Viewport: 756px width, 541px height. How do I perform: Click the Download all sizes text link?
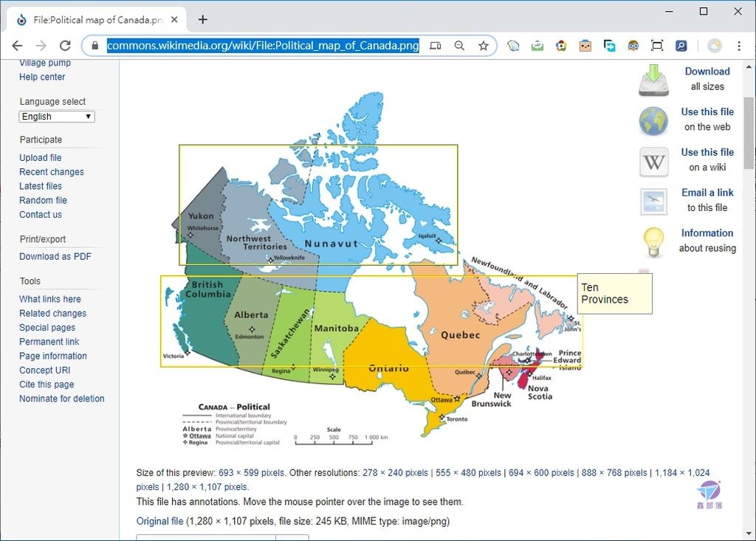click(707, 72)
